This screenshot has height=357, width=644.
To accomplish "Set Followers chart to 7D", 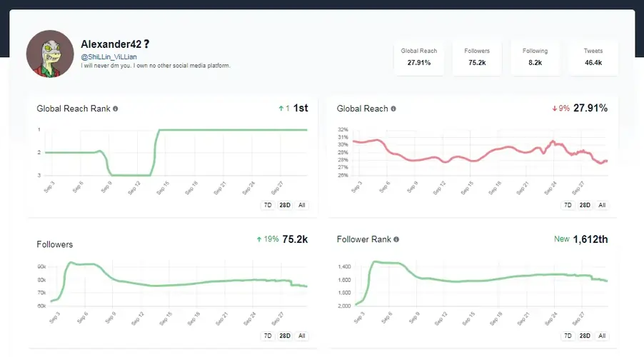I will tap(268, 336).
